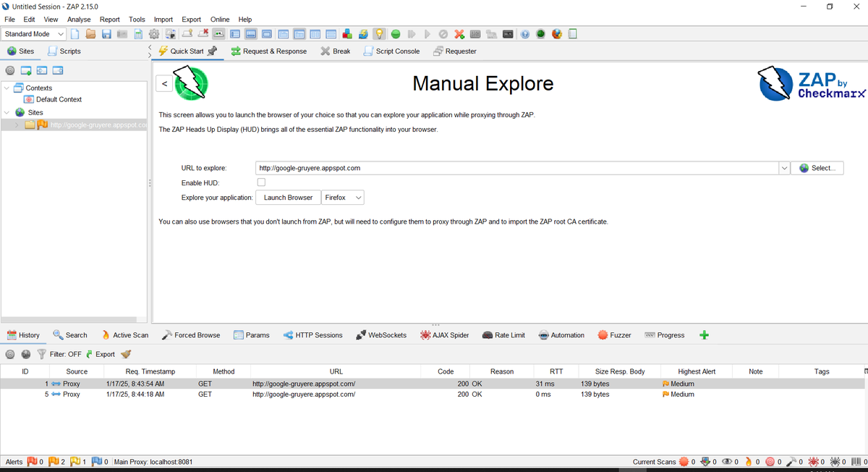Screen dimensions: 868x472
Task: Enable the HUD checkbox
Action: (x=261, y=182)
